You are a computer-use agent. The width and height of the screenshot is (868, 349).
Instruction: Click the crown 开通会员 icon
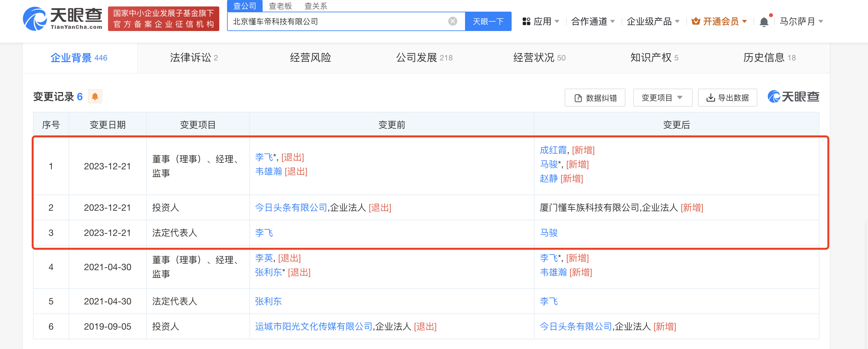(696, 22)
